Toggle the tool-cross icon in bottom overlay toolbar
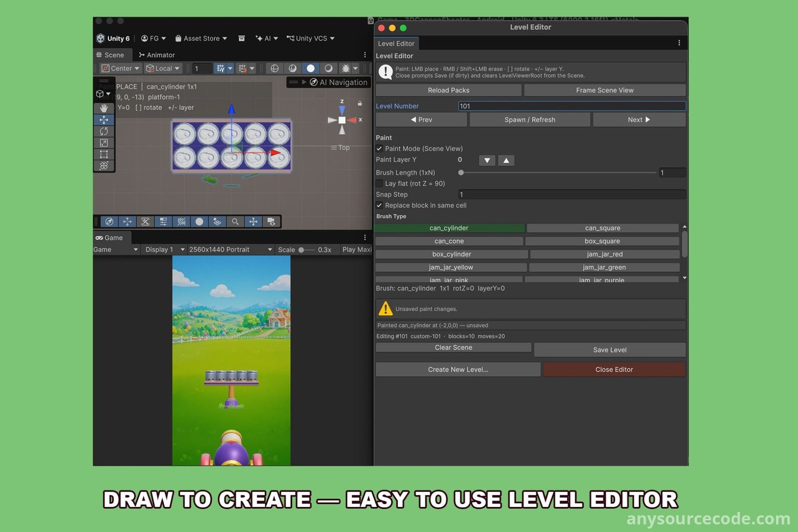798x532 pixels. pos(145,222)
